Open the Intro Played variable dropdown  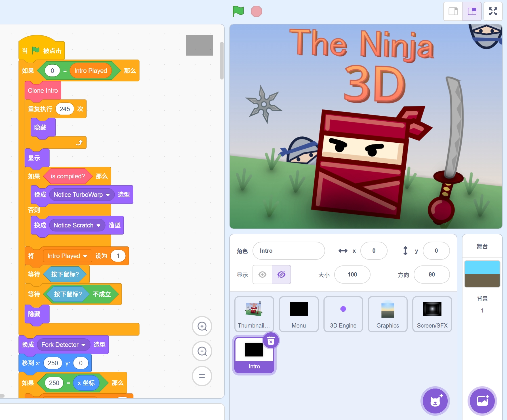click(x=85, y=256)
